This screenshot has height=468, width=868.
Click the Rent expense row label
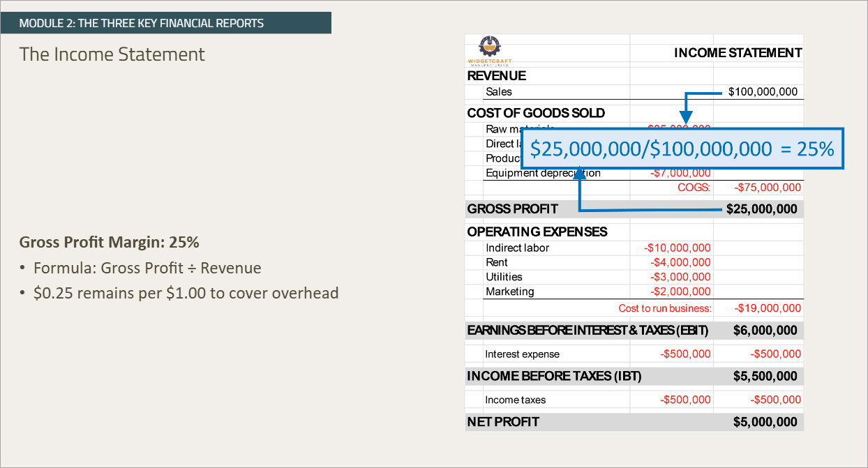click(x=497, y=262)
